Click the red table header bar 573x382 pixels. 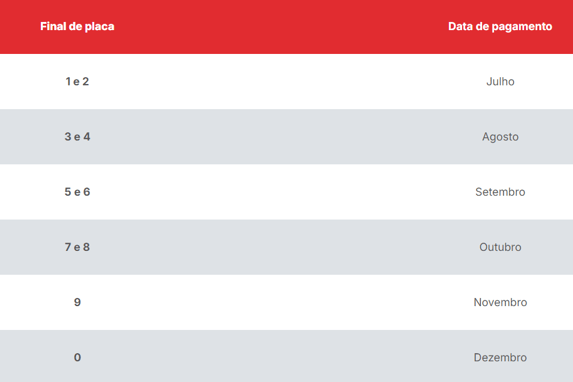click(x=286, y=27)
